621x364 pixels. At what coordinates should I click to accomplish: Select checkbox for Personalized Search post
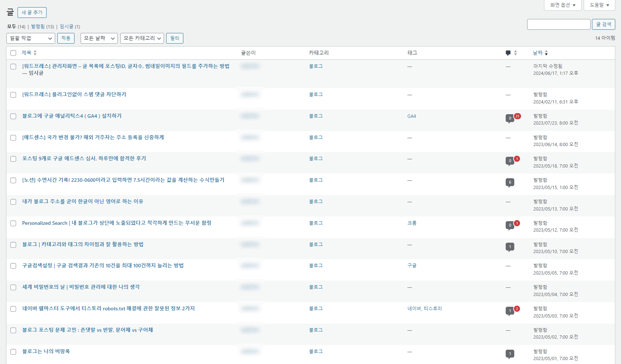[x=13, y=223]
